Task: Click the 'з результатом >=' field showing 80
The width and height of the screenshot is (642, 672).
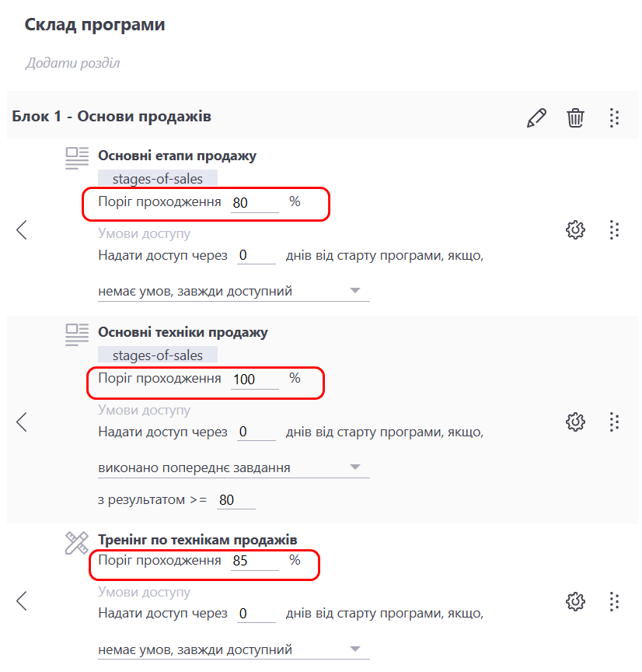Action: click(236, 500)
